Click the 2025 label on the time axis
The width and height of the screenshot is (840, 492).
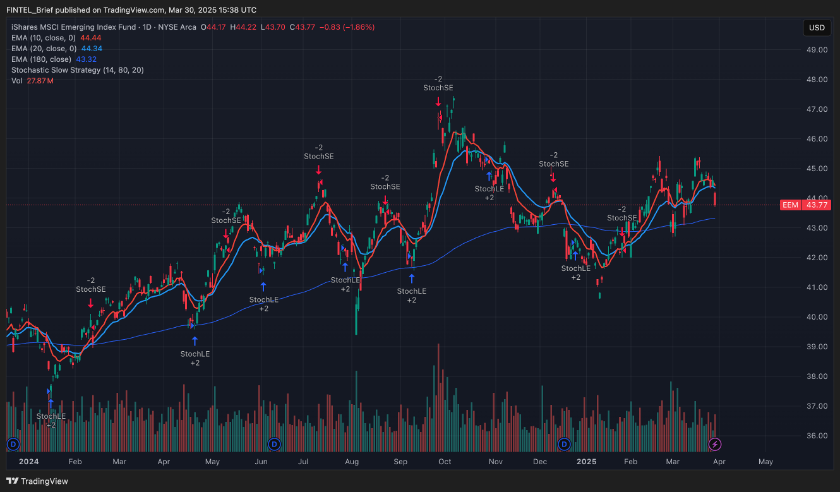pos(586,461)
